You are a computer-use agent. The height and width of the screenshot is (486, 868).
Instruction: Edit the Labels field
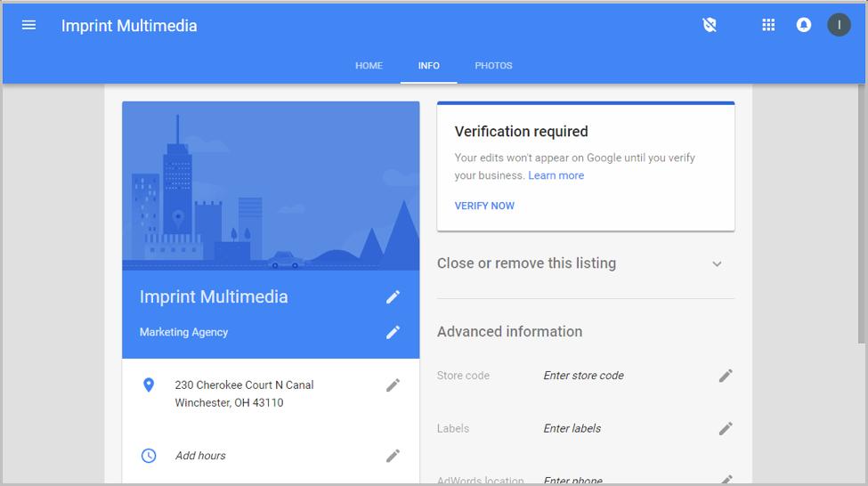(x=726, y=428)
